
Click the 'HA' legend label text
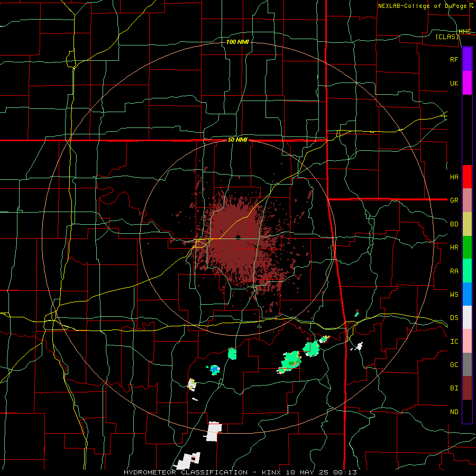454,177
